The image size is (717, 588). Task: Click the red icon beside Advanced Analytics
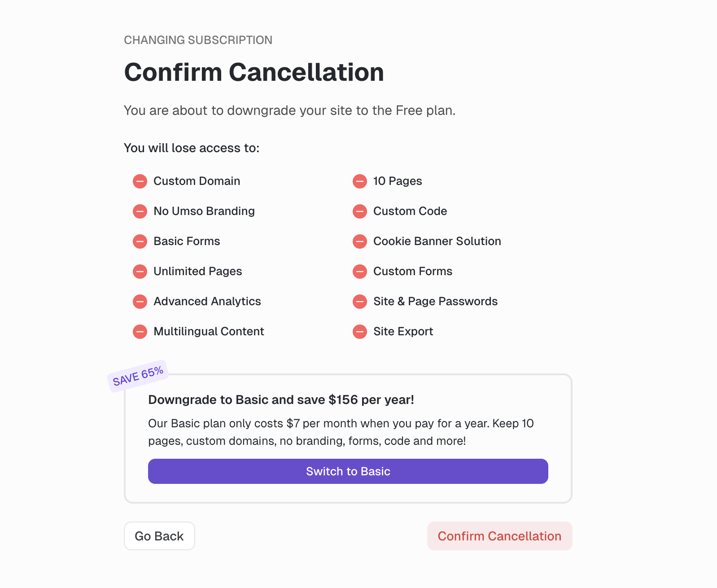[140, 302]
